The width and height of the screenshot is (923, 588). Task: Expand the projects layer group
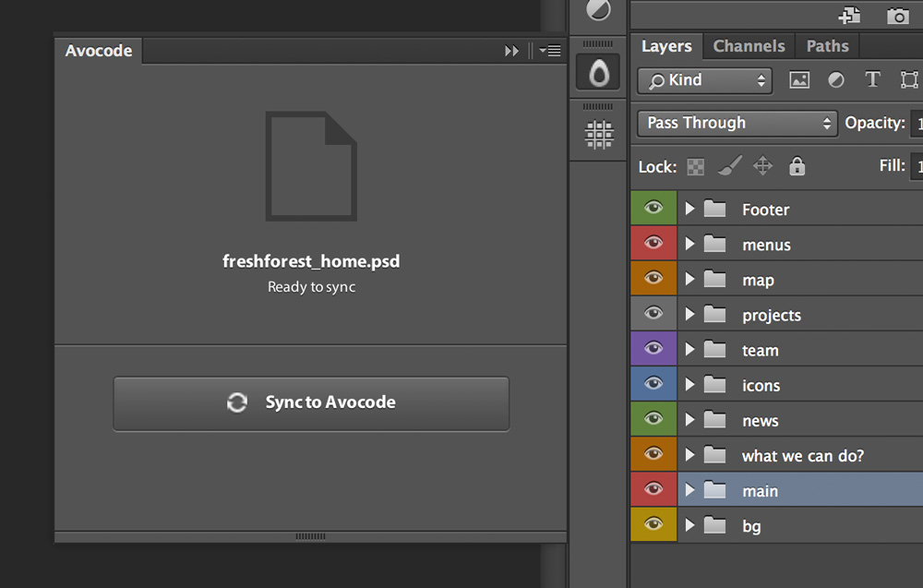pos(689,314)
